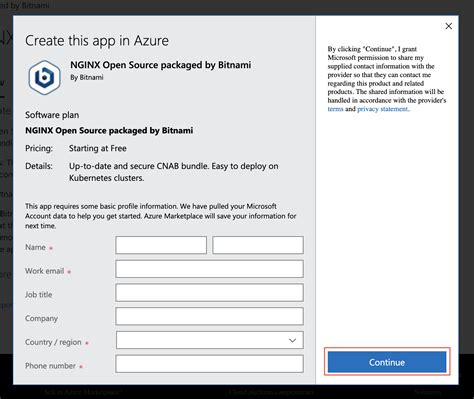Click the Job title label

point(39,295)
